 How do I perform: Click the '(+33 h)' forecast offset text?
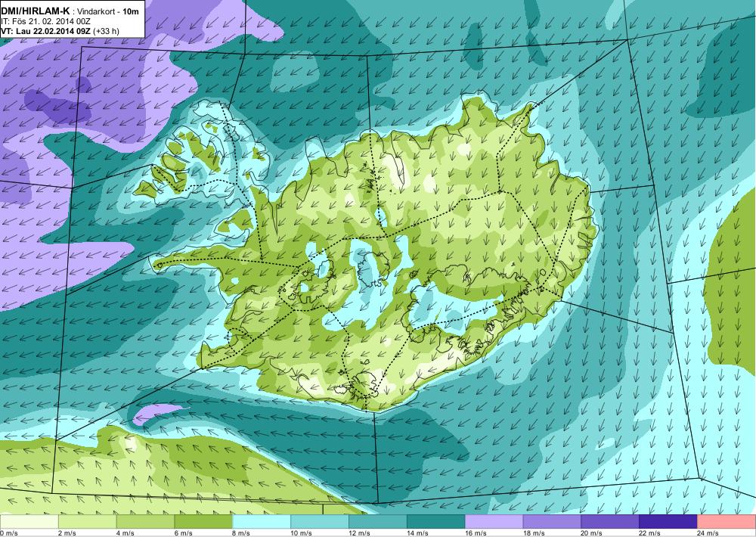coord(106,31)
